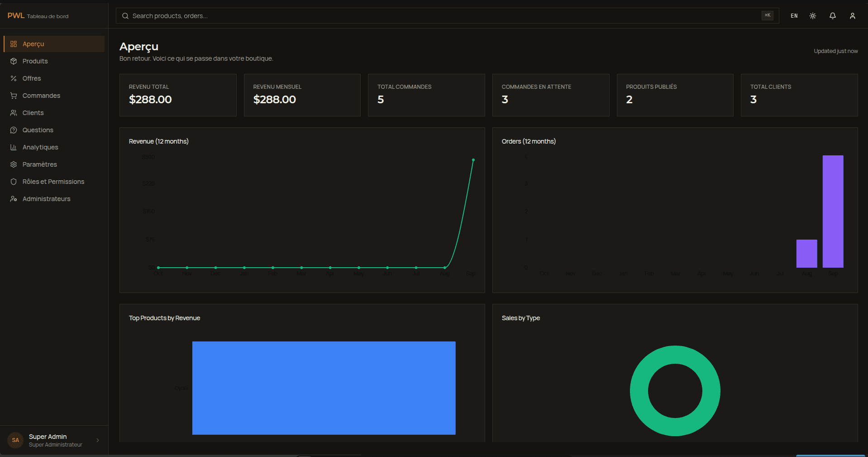Viewport: 868px width, 457px height.
Task: Click the blue top product revenue bar
Action: (x=324, y=388)
